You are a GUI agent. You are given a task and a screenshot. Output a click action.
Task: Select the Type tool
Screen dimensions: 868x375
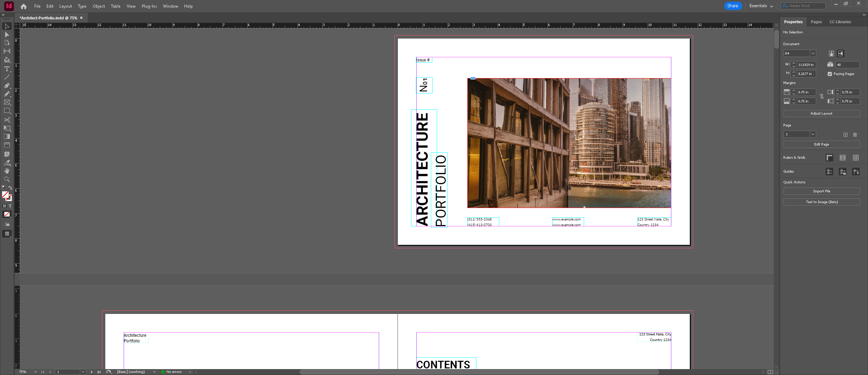point(7,69)
